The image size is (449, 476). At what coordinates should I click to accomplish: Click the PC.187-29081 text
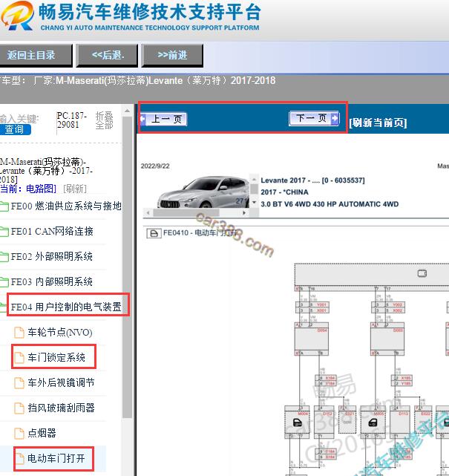71,120
